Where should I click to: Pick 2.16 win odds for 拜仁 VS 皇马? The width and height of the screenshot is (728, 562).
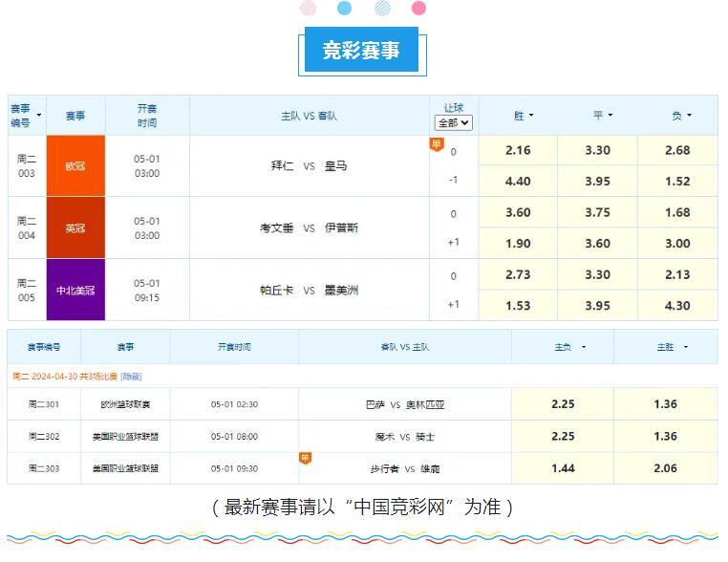point(518,150)
